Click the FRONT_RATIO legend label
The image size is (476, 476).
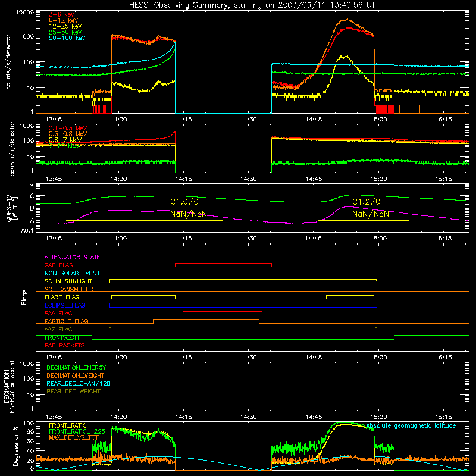point(68,425)
